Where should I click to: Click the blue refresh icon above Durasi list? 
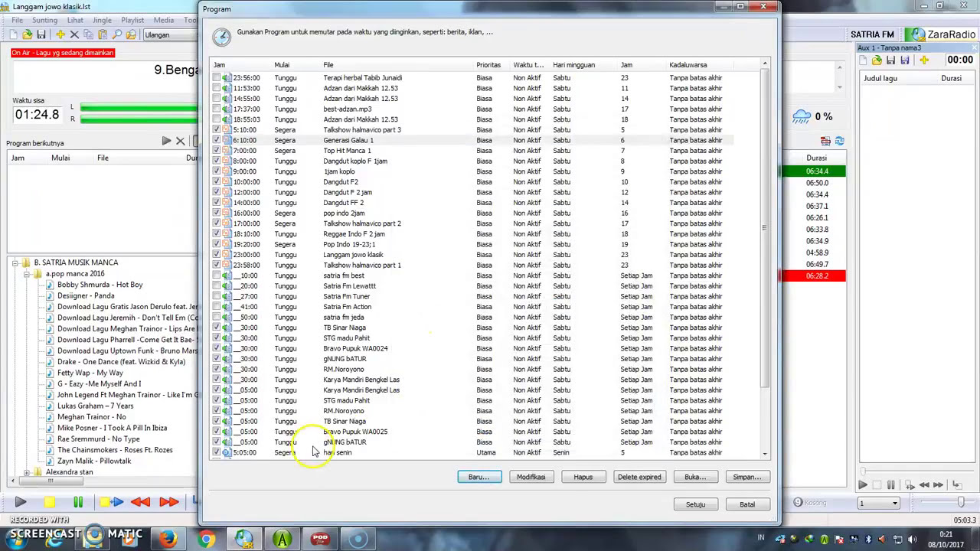839,141
